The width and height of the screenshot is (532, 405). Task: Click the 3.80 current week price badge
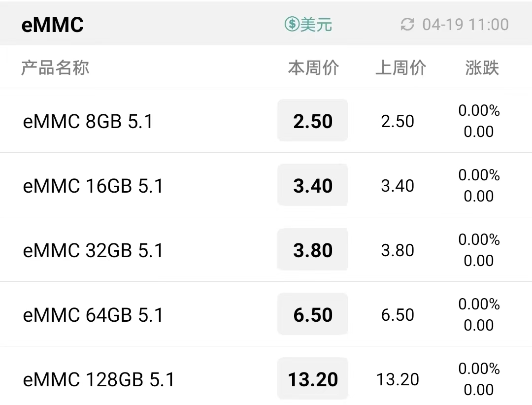pyautogui.click(x=313, y=249)
